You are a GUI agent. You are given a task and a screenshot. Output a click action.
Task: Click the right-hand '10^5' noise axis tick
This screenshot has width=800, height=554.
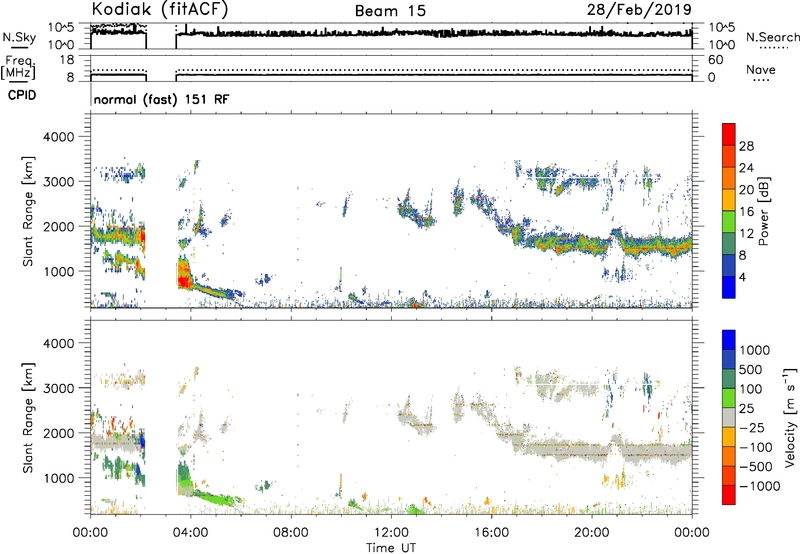point(722,28)
